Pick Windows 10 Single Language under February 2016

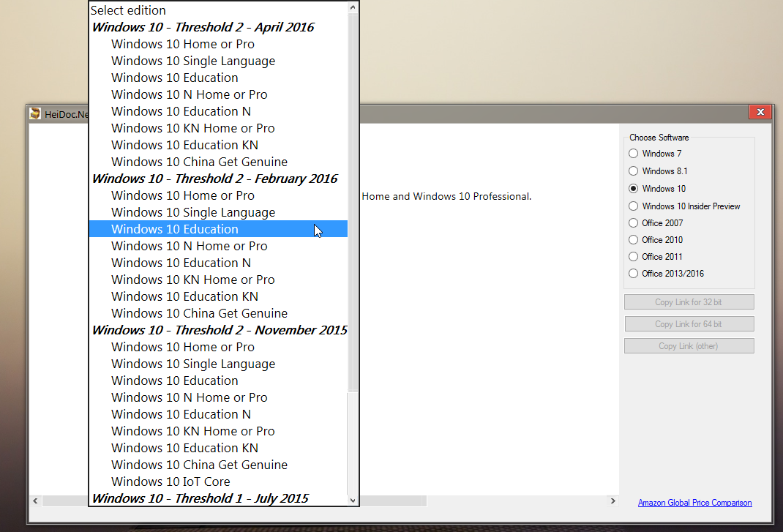coord(218,212)
